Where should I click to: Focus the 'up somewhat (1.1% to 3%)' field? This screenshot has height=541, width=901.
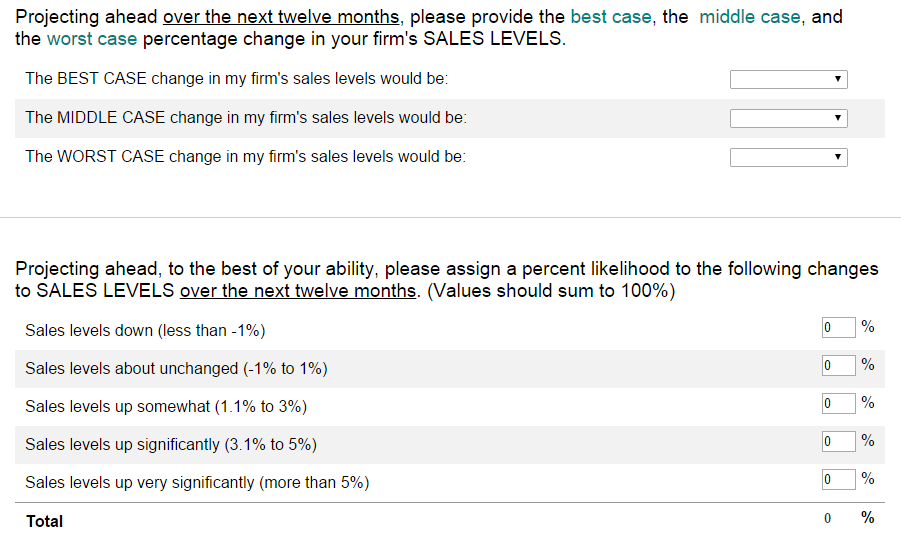click(x=838, y=404)
